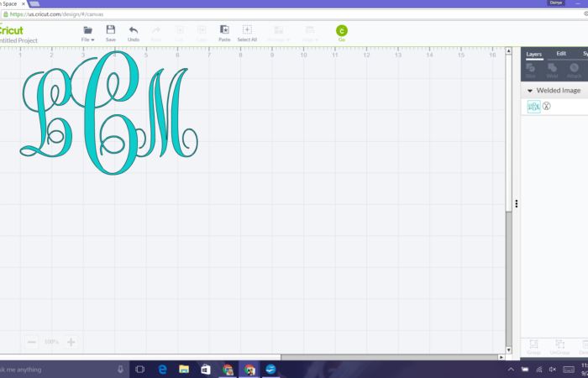588x378 pixels.
Task: Select All objects on canvas
Action: coord(247,34)
